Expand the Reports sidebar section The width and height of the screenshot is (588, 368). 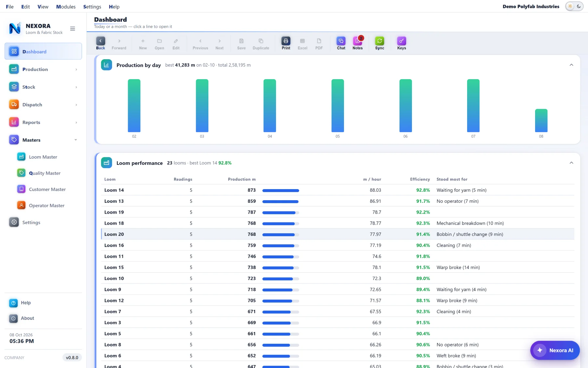43,122
